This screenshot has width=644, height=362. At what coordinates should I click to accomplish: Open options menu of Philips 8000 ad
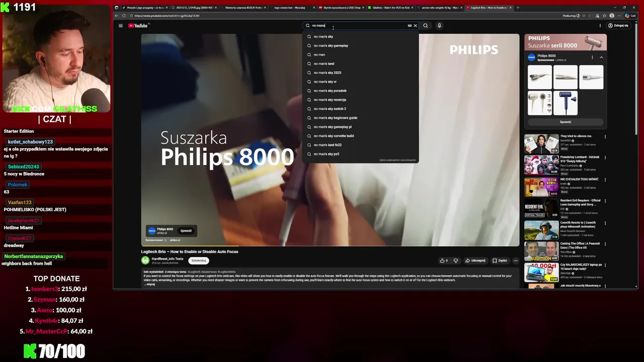[592, 57]
